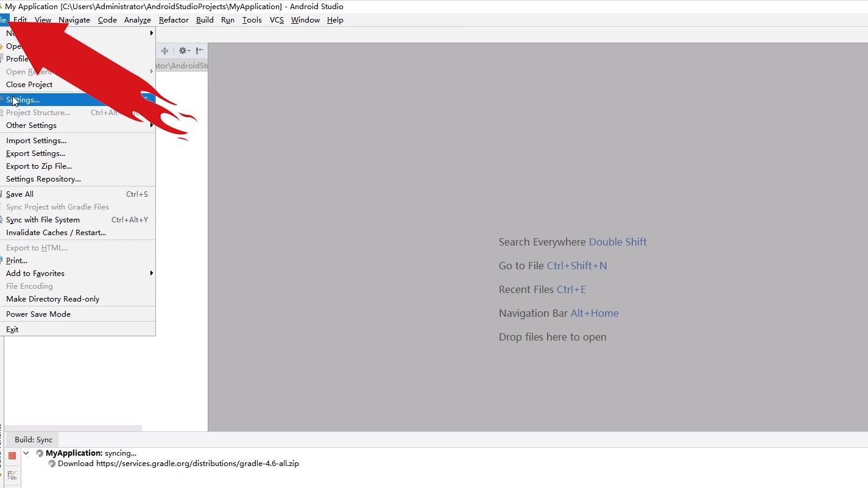868x488 pixels.
Task: Click the Export to HTML... entry
Action: pos(78,248)
